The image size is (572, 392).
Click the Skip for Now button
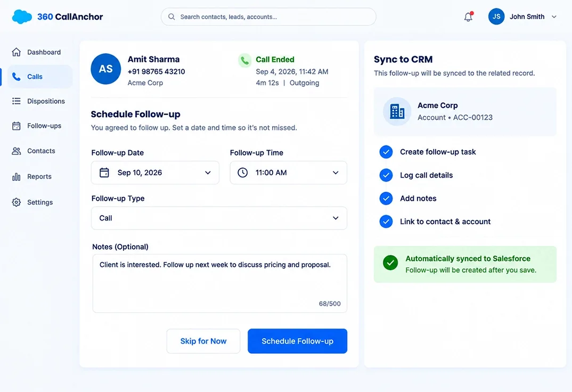[203, 341]
